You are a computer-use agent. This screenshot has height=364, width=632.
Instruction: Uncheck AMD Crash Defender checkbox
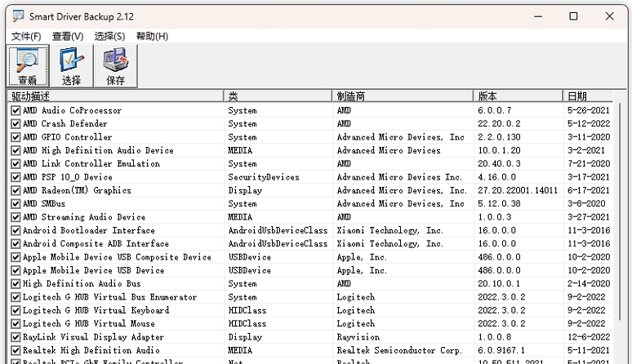click(16, 123)
